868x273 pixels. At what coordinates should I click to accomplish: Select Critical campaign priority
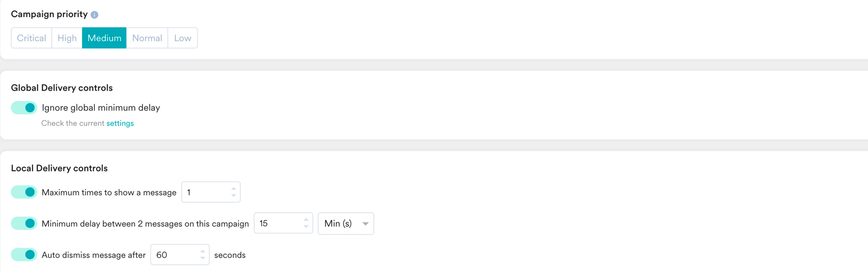pyautogui.click(x=32, y=38)
